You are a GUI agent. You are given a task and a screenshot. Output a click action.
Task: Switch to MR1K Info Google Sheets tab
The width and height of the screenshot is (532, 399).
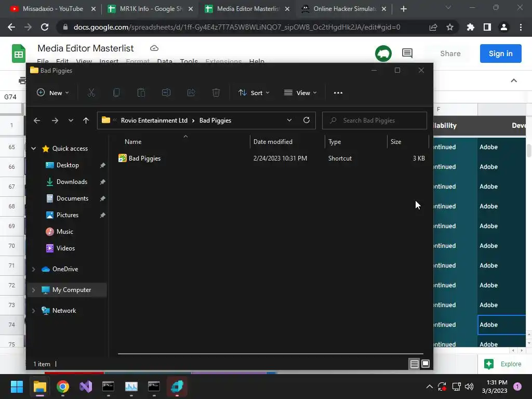[151, 9]
